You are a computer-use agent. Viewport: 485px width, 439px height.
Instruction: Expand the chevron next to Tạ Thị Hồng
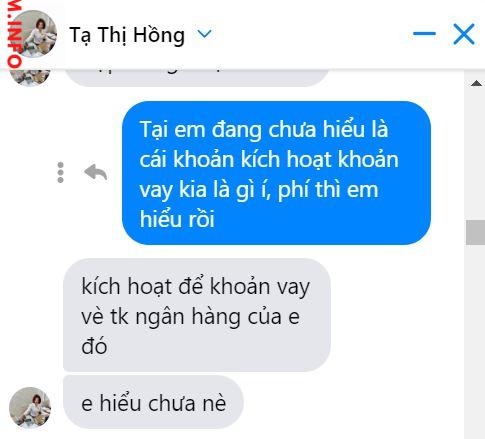pyautogui.click(x=204, y=34)
